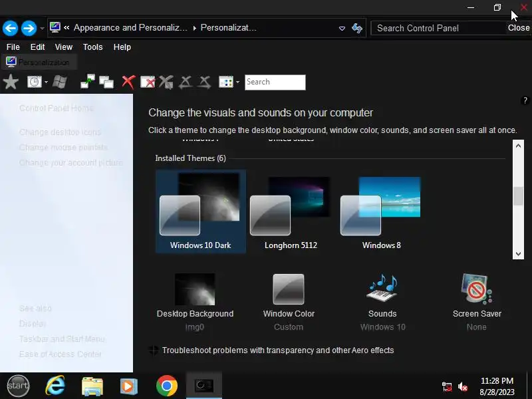Click the active Personalization taskbar button
The width and height of the screenshot is (532, 399).
[x=204, y=386]
